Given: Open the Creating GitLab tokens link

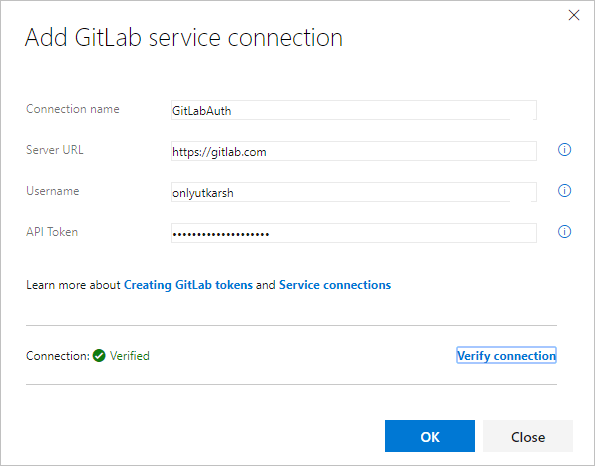Looking at the screenshot, I should click(188, 285).
